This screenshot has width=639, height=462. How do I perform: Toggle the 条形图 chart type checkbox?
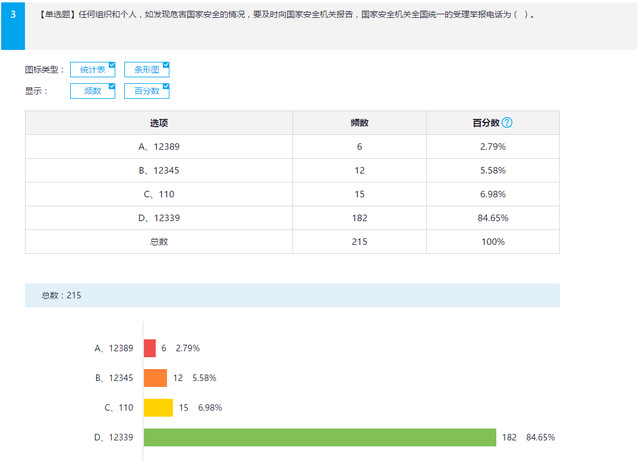point(146,70)
